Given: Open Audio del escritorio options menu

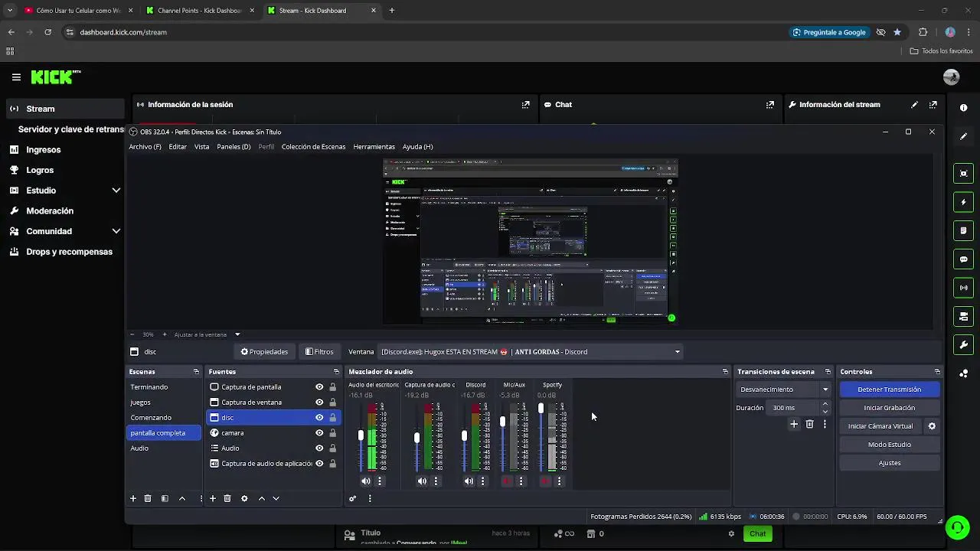Looking at the screenshot, I should 380,481.
